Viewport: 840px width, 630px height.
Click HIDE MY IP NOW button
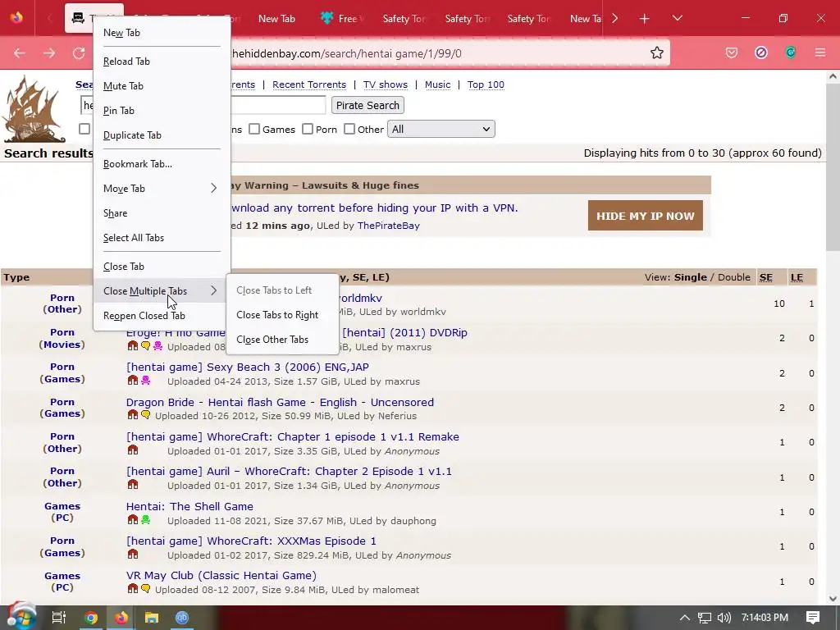[645, 216]
